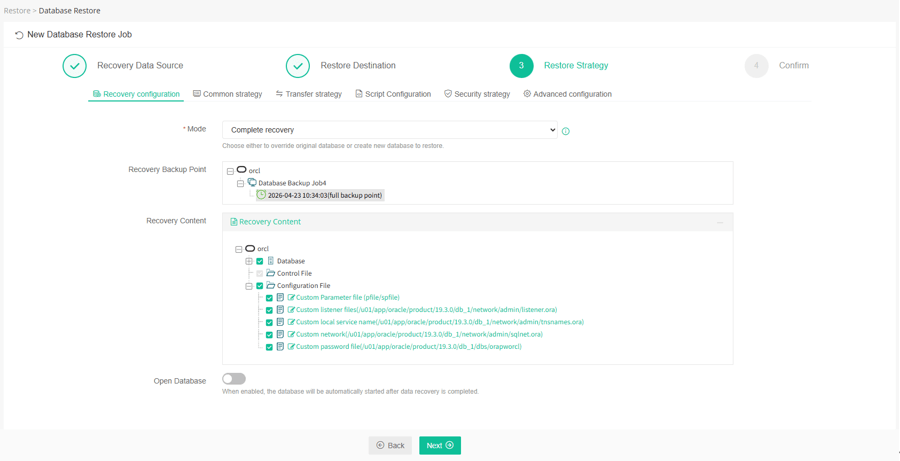Uncheck Custom local service name checkbox
Viewport: 900px width, 461px height.
pyautogui.click(x=269, y=323)
